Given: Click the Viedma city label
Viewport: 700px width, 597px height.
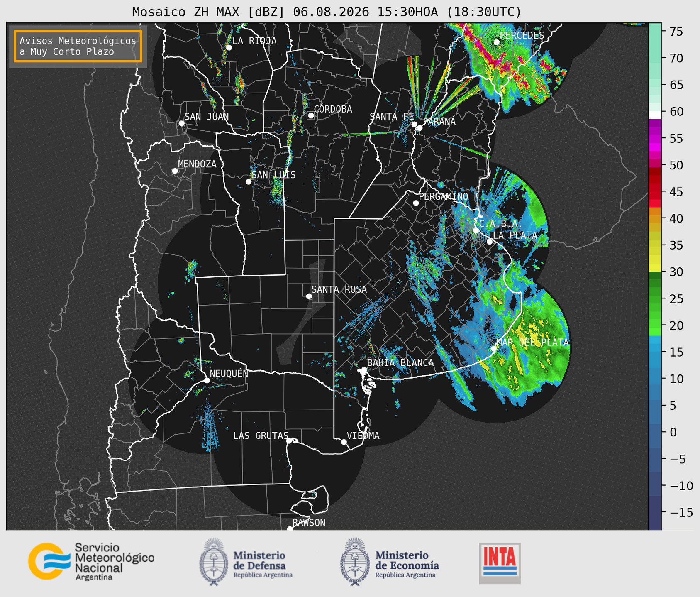Looking at the screenshot, I should 363,436.
